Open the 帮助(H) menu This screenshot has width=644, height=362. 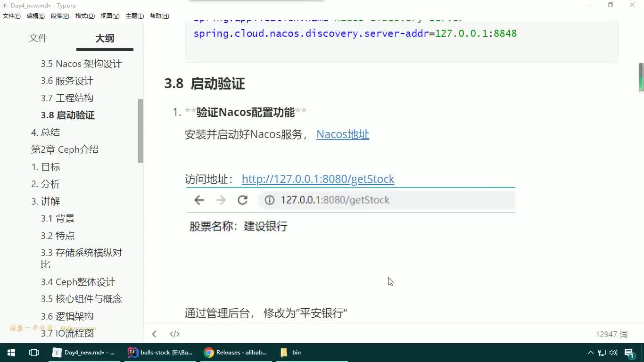click(x=159, y=16)
